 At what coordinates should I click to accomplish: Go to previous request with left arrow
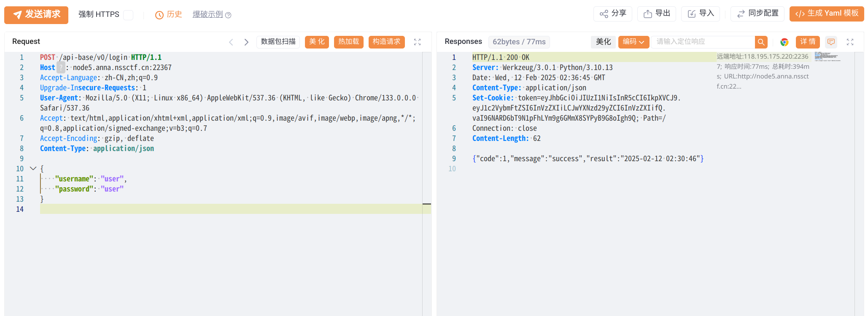(231, 42)
